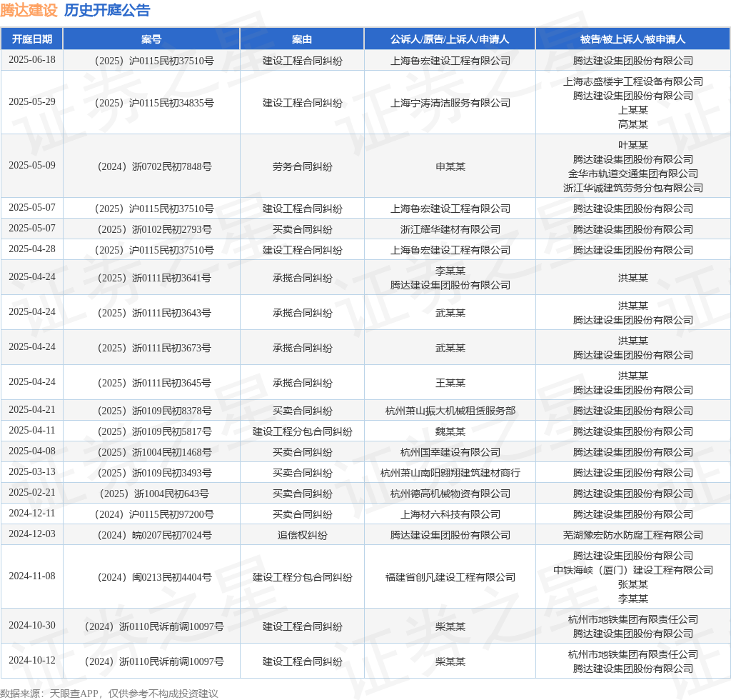Viewport: 731px width, 700px height.
Task: Click the 公诉人/原告/上诉人/申请人 column header
Action: point(450,39)
